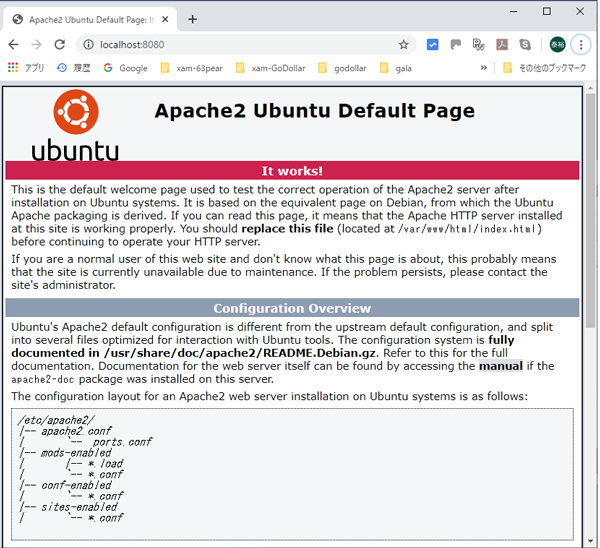
Task: Click the *.load line in the tree
Action: [x=105, y=464]
